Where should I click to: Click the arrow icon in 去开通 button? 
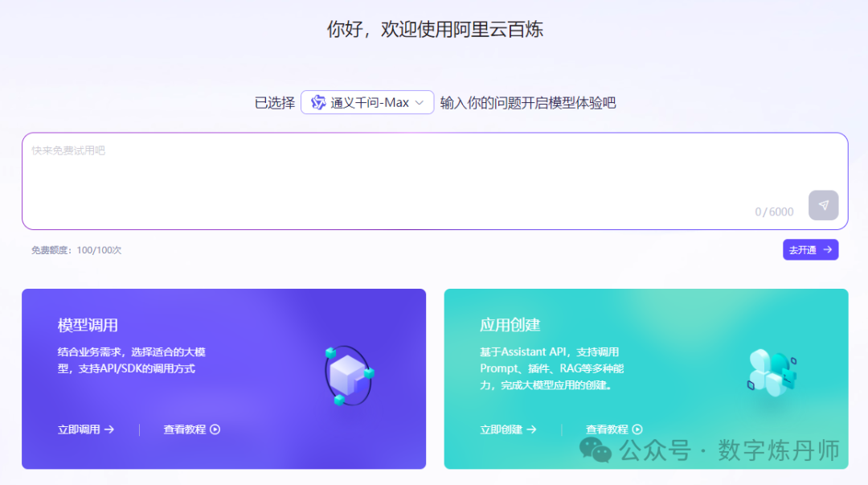[828, 250]
